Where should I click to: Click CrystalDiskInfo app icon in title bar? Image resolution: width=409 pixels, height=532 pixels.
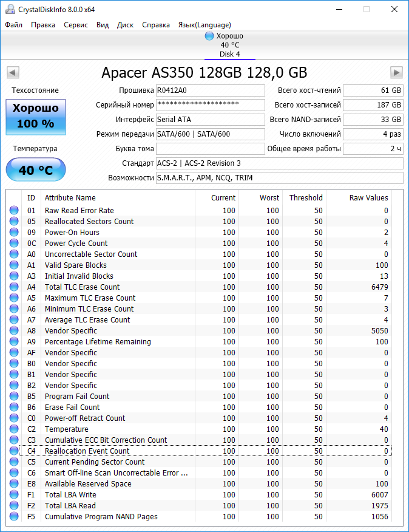(10, 9)
